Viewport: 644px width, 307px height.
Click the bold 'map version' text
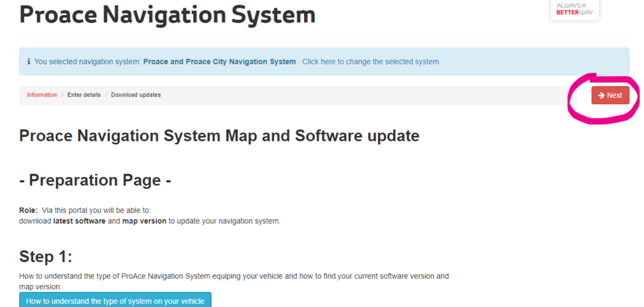144,221
